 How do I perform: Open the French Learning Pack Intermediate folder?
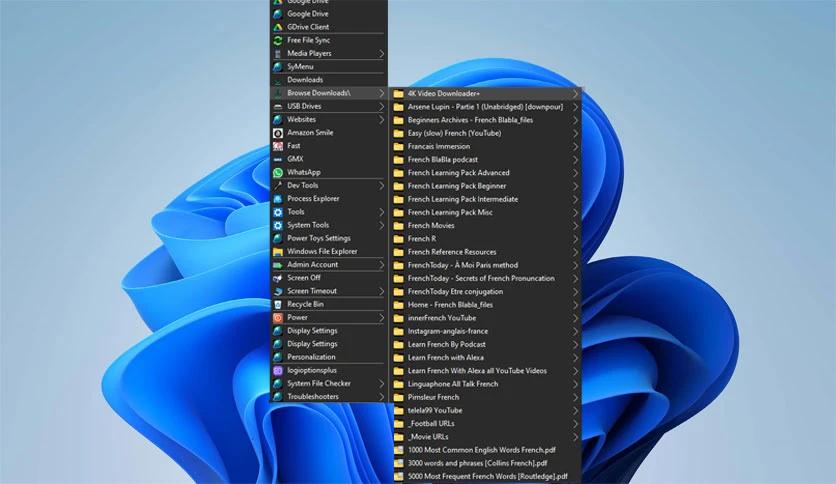[486, 199]
